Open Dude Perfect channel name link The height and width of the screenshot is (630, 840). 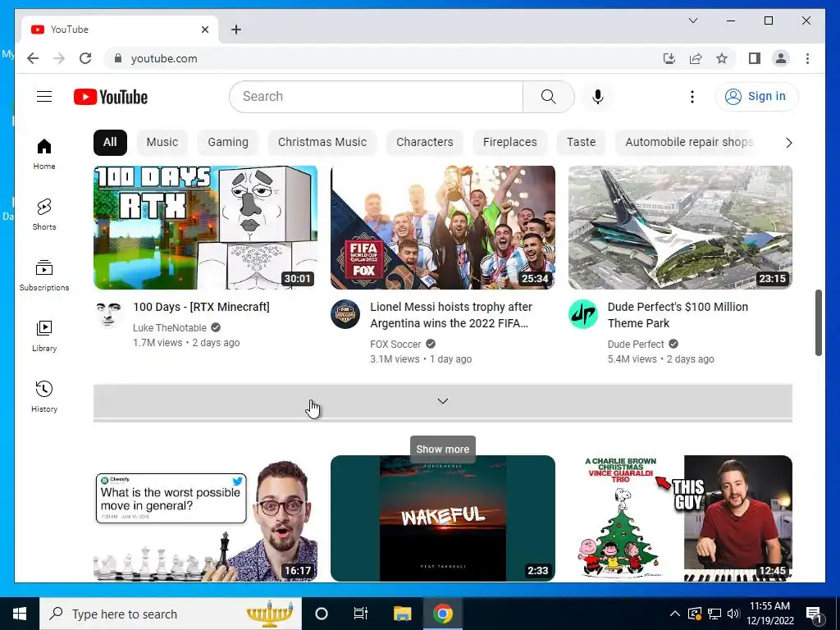point(636,344)
